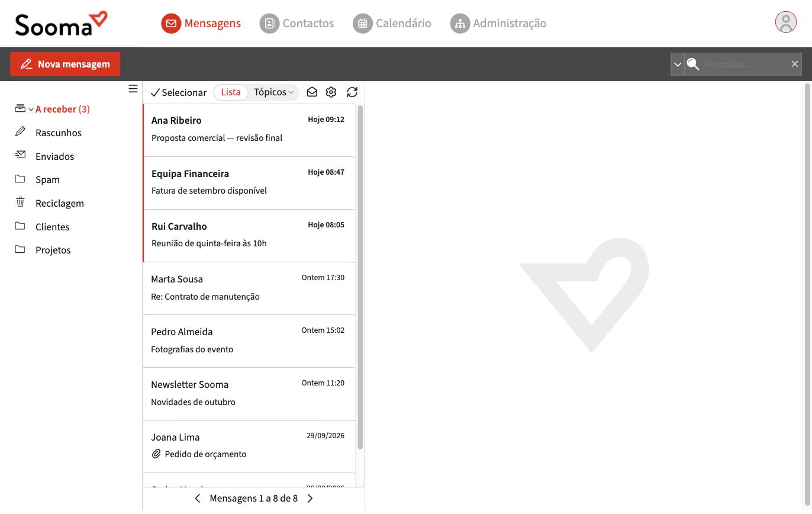The width and height of the screenshot is (812, 514).
Task: Refresh the message list
Action: [352, 92]
